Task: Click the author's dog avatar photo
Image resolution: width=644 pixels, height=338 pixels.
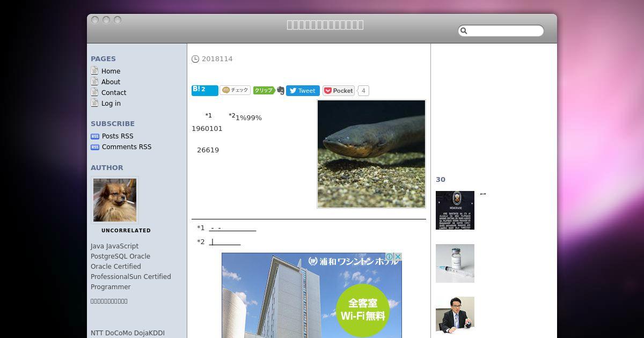Action: pyautogui.click(x=115, y=200)
